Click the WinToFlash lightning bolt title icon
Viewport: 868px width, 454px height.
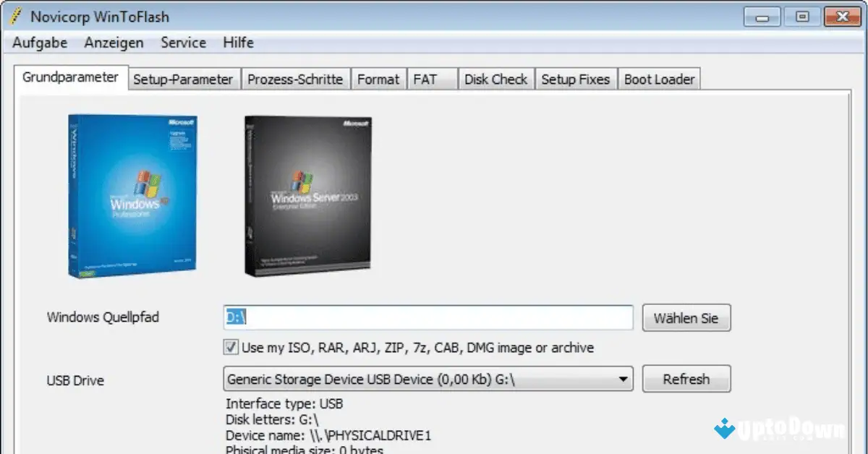[15, 15]
